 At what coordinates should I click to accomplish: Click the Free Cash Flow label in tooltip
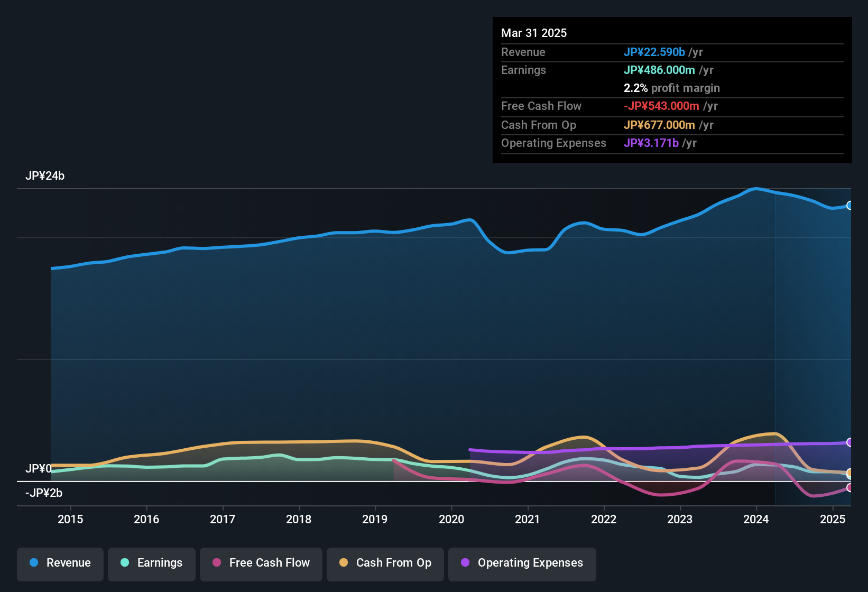(x=541, y=106)
